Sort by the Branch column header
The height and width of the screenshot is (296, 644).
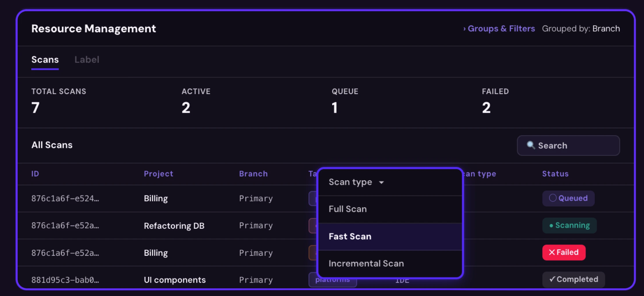coord(253,174)
